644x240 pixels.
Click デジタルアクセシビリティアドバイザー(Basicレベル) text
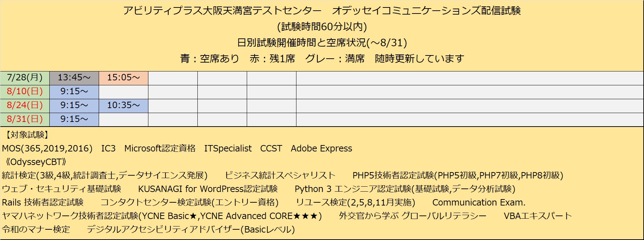tap(191, 230)
